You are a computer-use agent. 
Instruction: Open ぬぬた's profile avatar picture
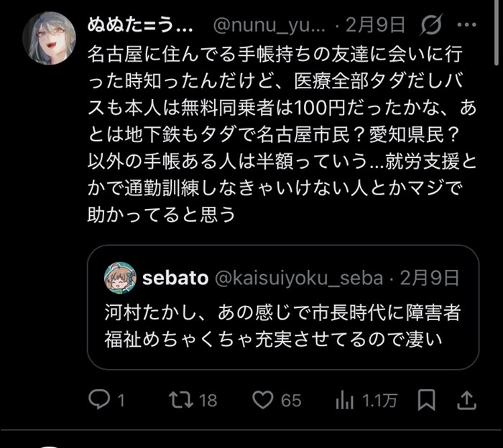(49, 38)
